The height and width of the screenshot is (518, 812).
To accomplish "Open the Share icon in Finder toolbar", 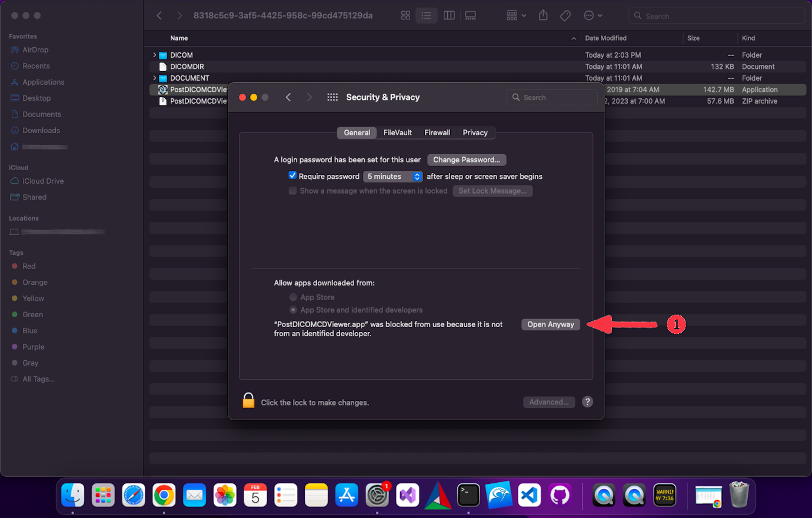I will coord(543,15).
